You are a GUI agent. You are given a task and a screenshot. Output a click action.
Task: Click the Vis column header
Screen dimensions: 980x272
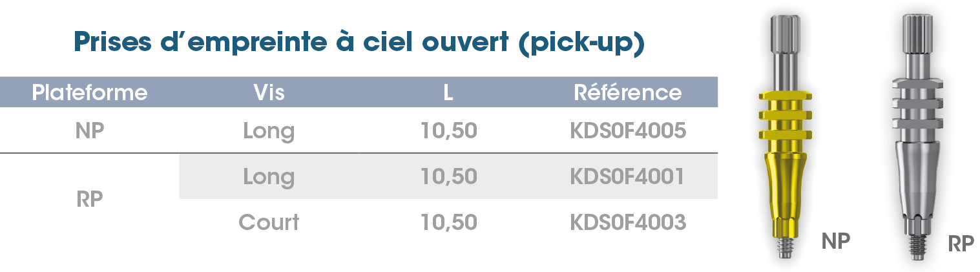coord(269,92)
